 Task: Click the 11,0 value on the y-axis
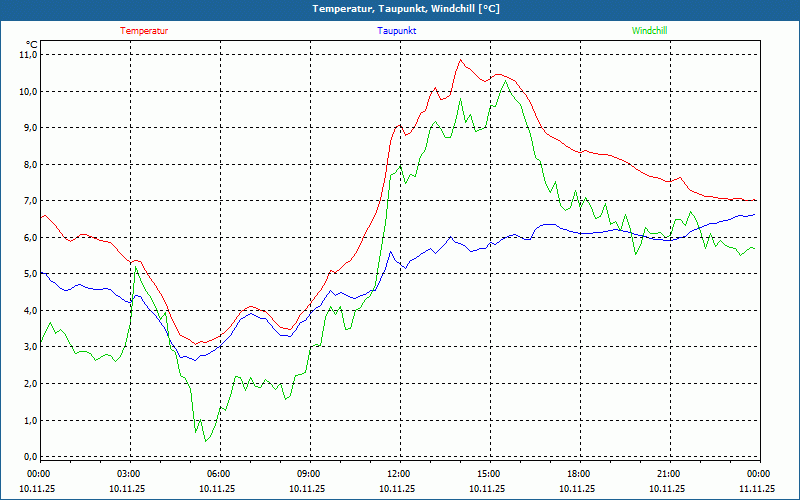27,55
